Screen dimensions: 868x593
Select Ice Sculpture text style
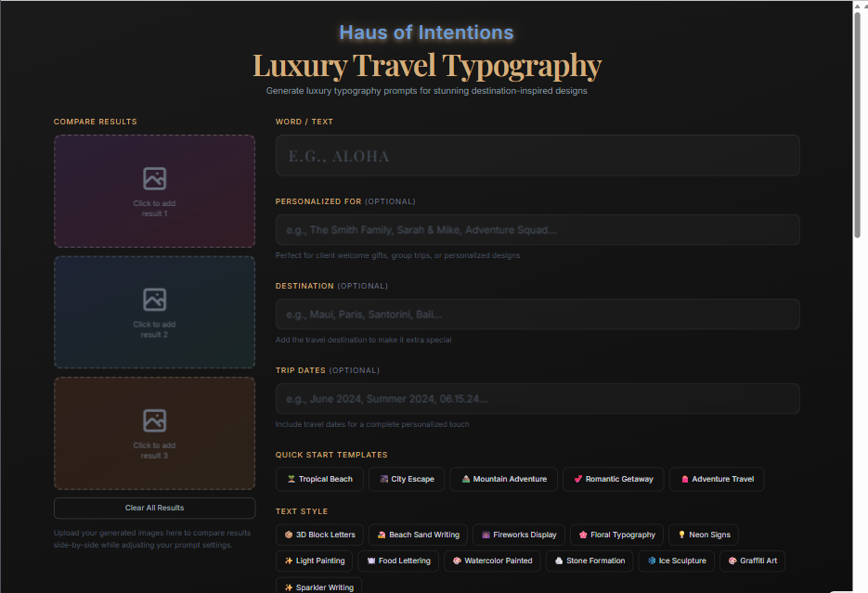677,561
